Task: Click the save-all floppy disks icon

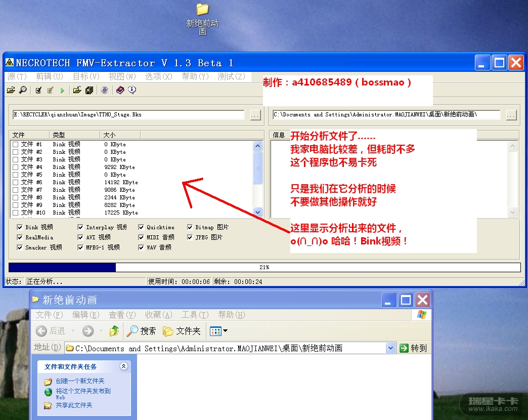Action: pyautogui.click(x=89, y=90)
